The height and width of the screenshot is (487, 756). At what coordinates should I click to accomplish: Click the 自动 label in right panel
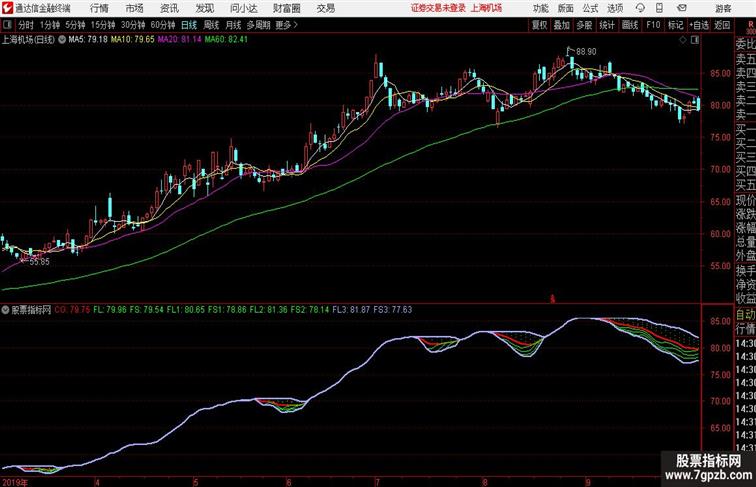[x=745, y=314]
